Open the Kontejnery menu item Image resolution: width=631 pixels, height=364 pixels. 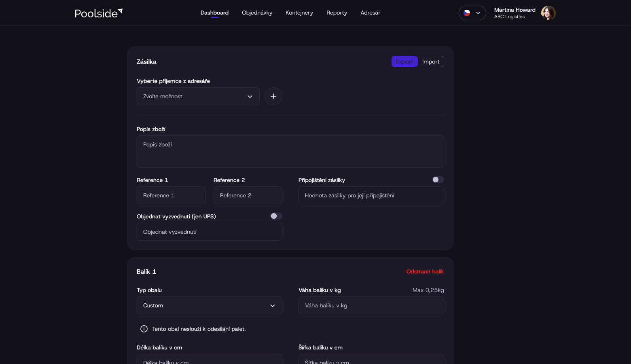pyautogui.click(x=299, y=13)
